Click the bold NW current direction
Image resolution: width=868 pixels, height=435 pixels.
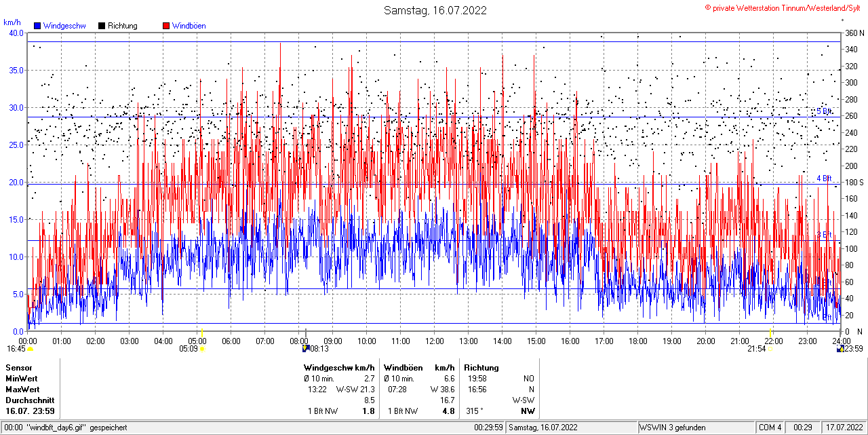(528, 411)
